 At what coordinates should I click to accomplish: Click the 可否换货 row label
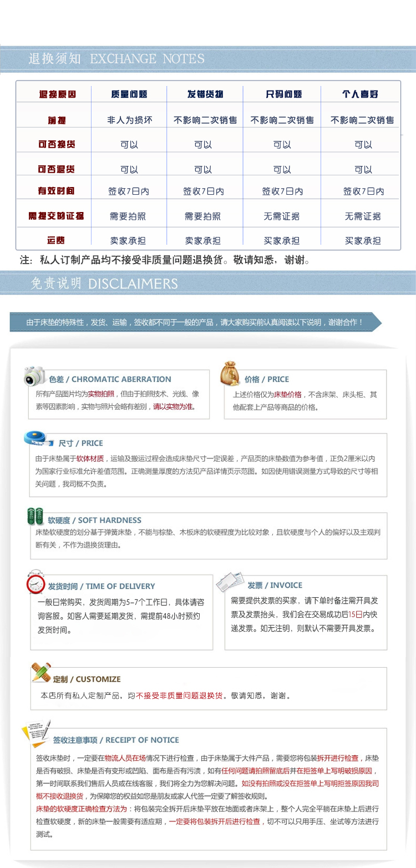pyautogui.click(x=57, y=144)
